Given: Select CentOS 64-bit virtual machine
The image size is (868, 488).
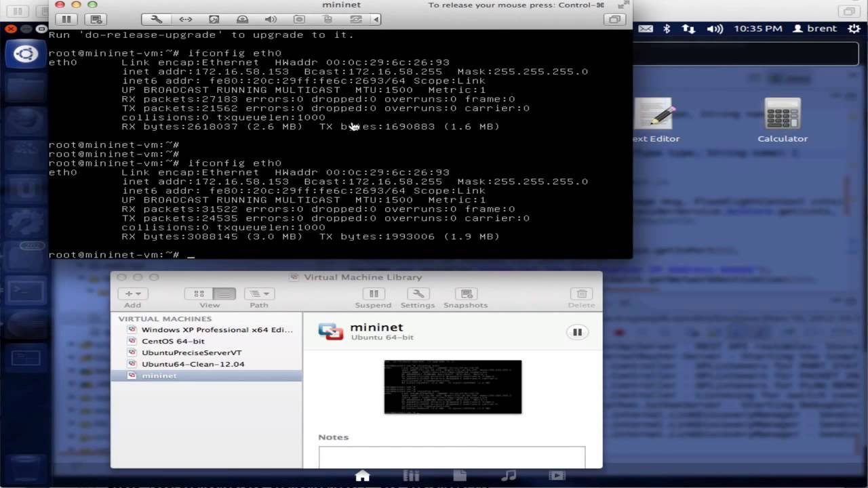Looking at the screenshot, I should pyautogui.click(x=207, y=341).
